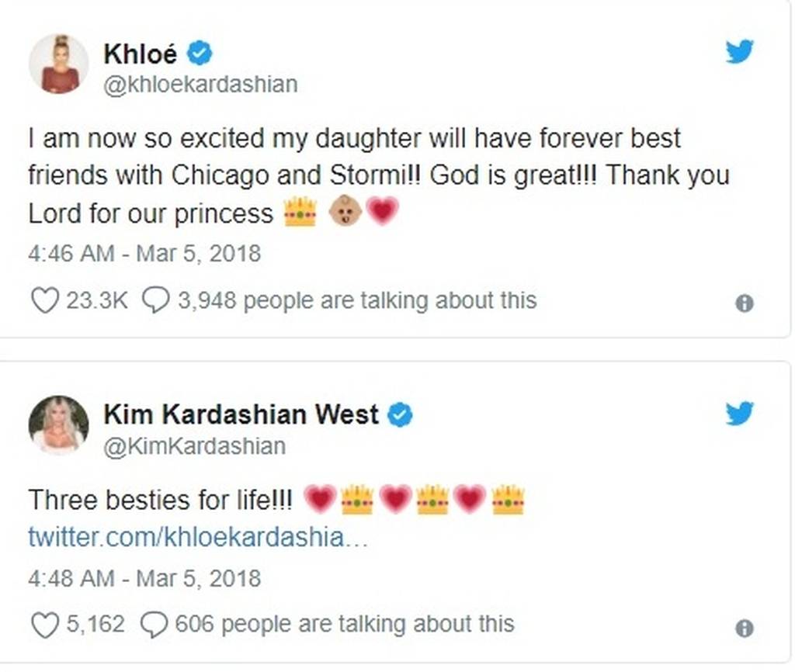Open the @KimKardashian handle link
795x672 pixels.
coord(195,446)
